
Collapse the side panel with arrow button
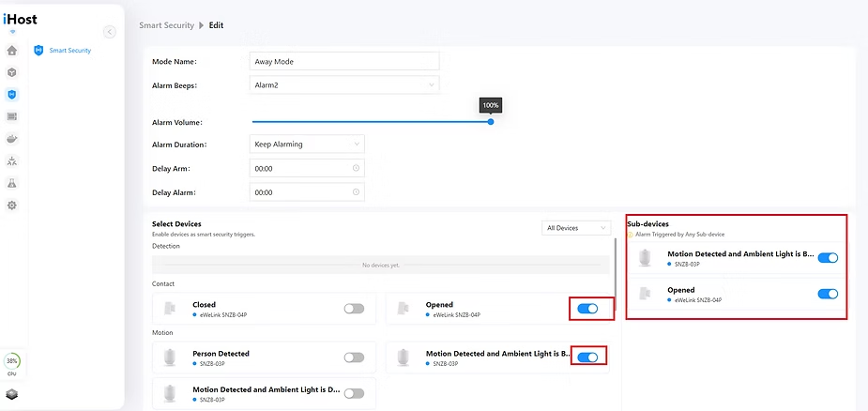tap(110, 32)
